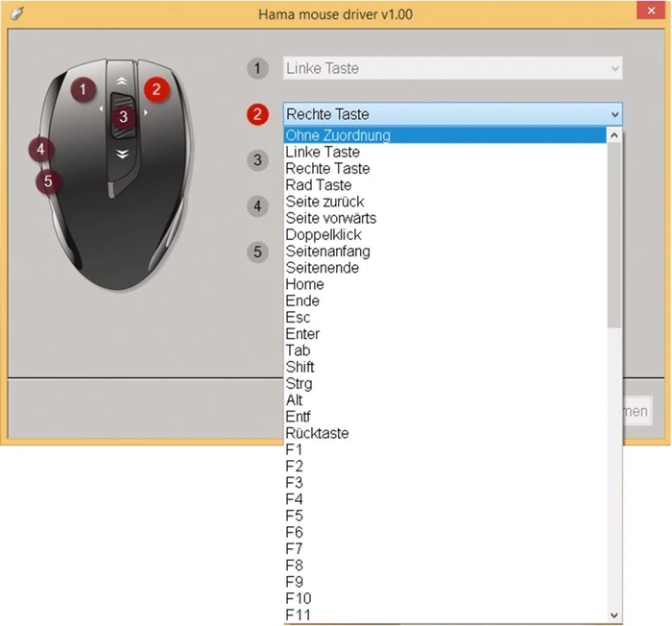This screenshot has height=626, width=672.
Task: Assign 'Entf' from the list
Action: click(444, 417)
